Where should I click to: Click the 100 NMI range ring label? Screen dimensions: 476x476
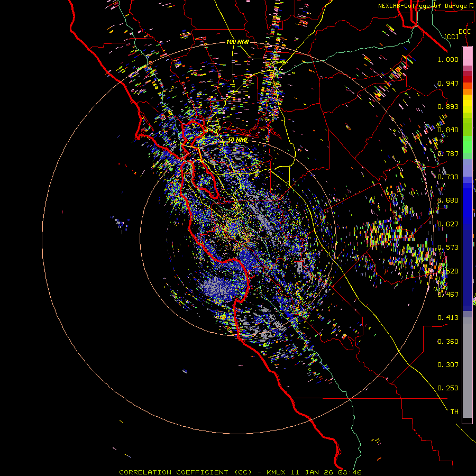tap(237, 42)
